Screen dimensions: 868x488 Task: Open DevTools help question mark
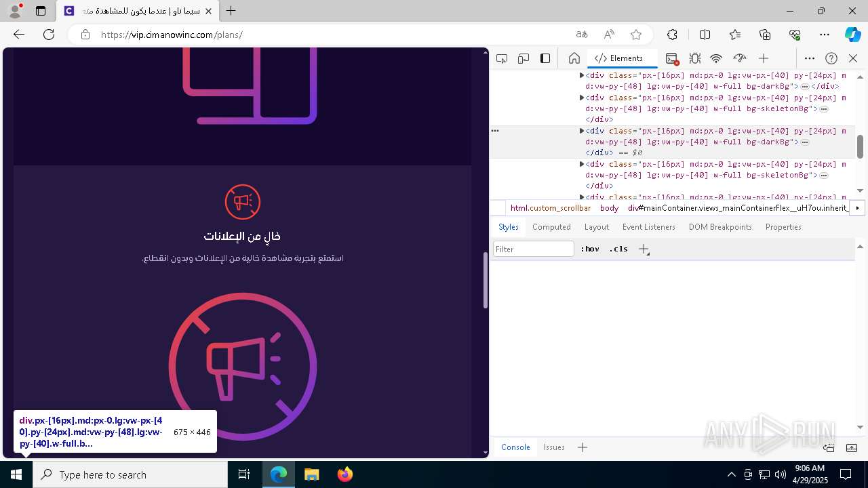click(831, 58)
